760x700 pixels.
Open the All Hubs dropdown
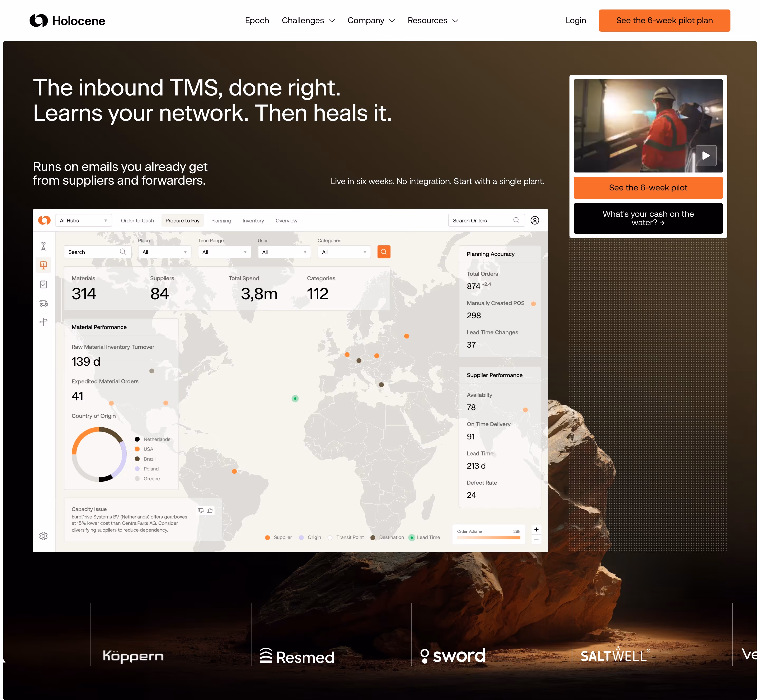point(84,220)
